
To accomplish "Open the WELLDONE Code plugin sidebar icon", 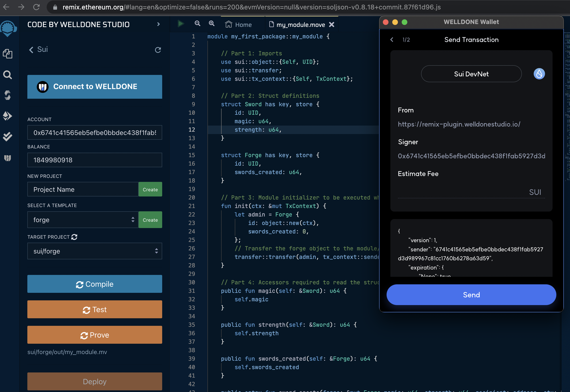I will 8,158.
